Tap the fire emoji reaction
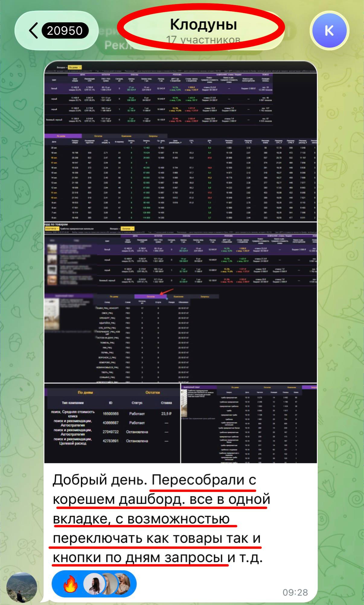364x605 pixels. click(x=70, y=584)
